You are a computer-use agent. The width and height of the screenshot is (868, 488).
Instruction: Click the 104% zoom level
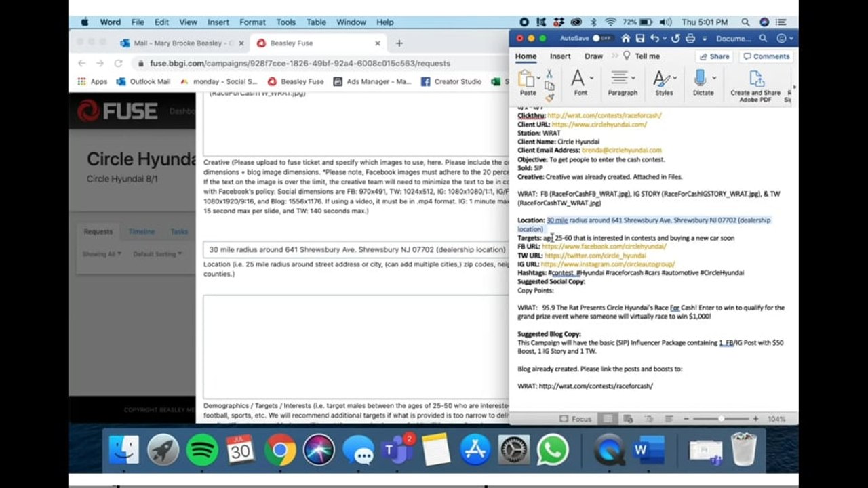(776, 419)
